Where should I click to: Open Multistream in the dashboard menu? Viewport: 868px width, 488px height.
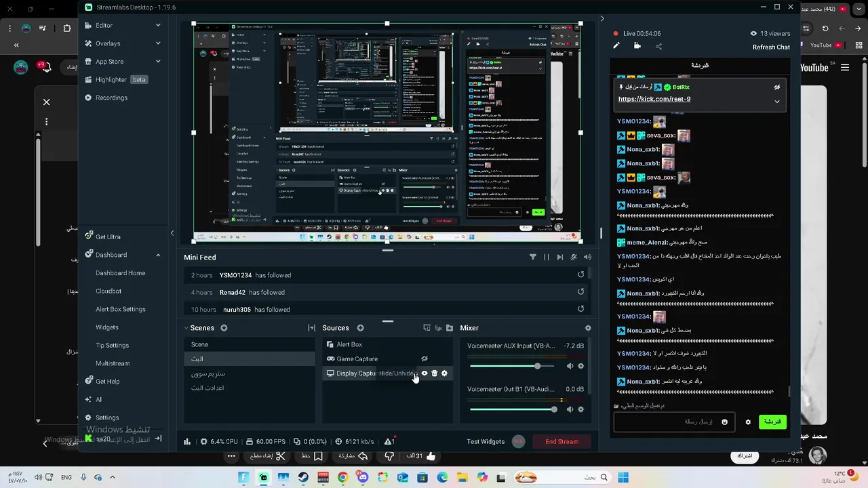113,363
